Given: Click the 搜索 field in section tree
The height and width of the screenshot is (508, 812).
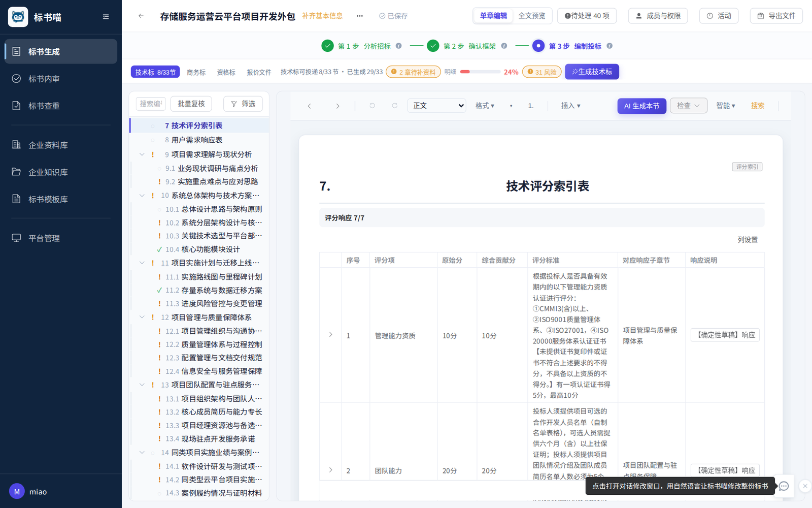Looking at the screenshot, I should pos(151,104).
